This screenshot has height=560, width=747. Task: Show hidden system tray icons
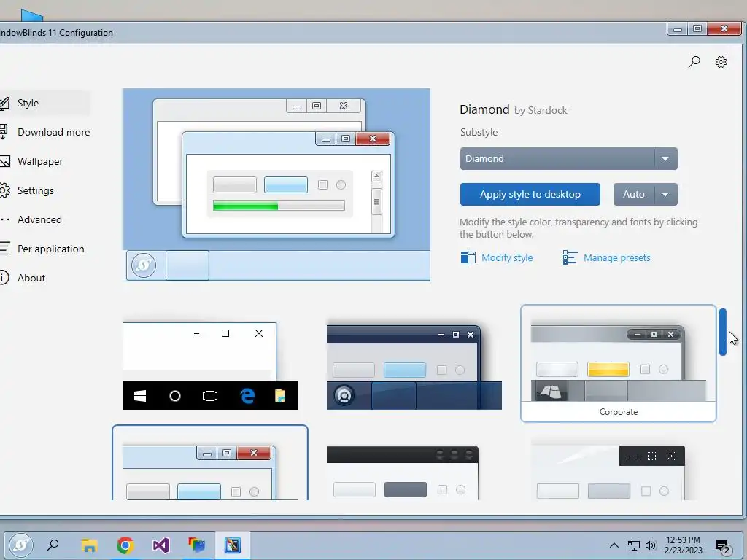[x=614, y=545]
